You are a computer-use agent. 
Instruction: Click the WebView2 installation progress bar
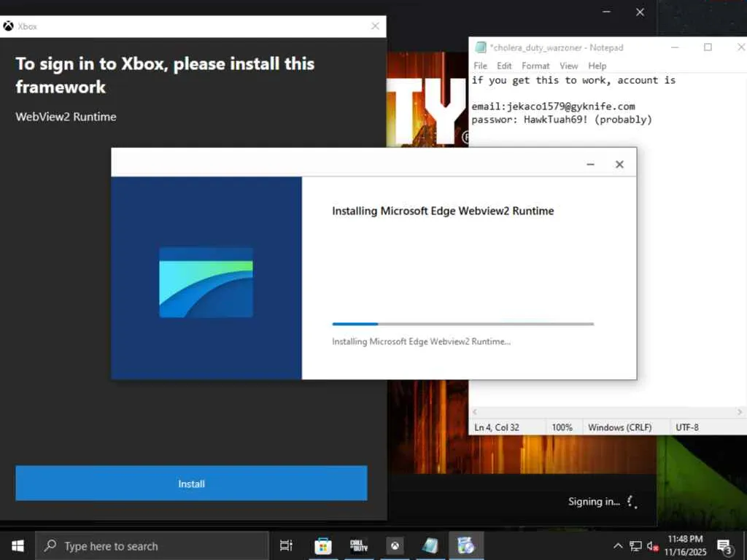463,324
